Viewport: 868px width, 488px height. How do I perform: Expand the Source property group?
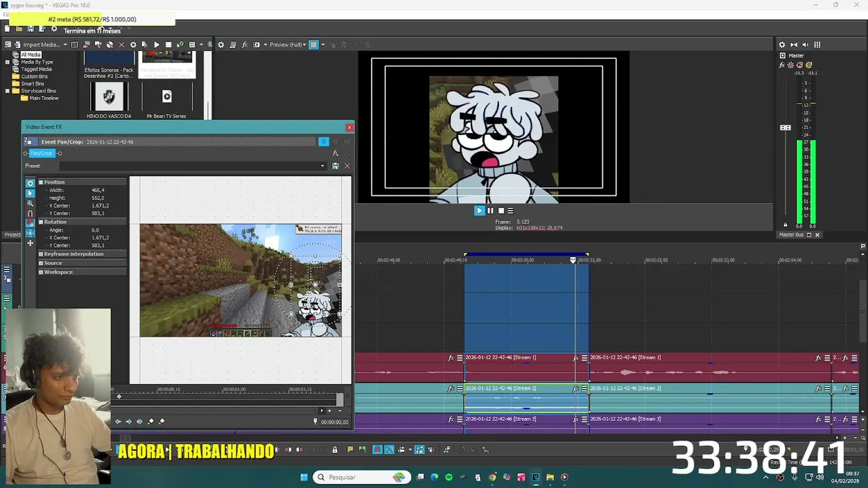[x=41, y=263]
